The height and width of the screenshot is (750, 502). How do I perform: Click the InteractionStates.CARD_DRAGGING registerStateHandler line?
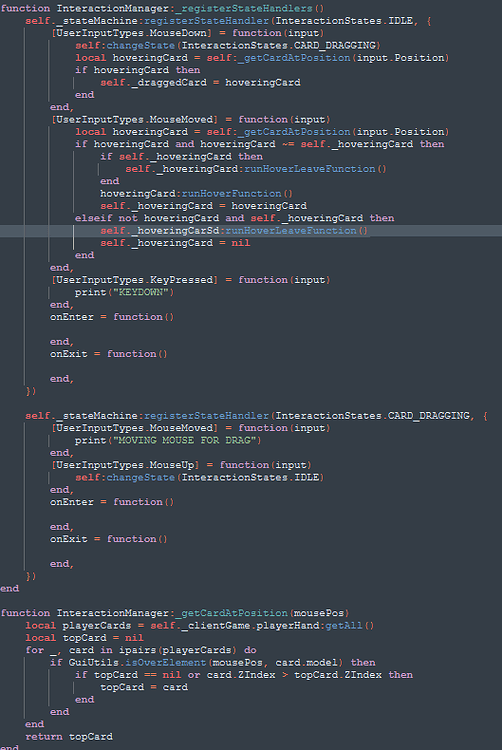pos(256,416)
